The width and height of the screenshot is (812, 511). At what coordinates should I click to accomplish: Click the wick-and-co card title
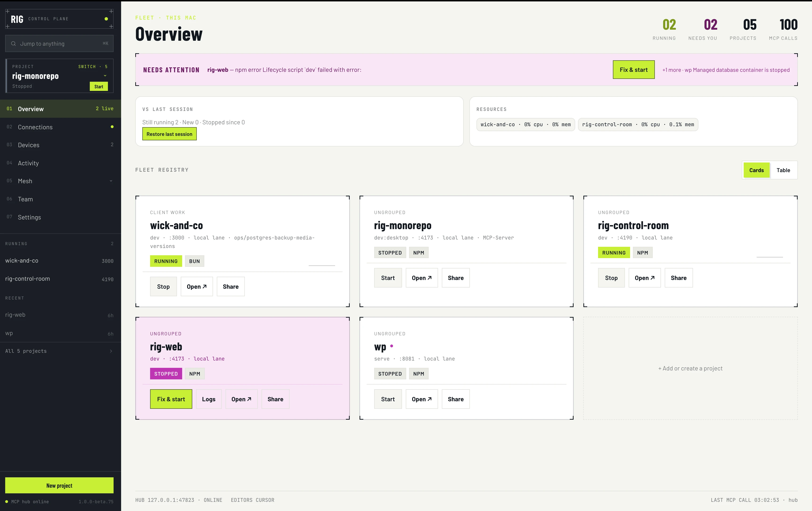point(176,226)
